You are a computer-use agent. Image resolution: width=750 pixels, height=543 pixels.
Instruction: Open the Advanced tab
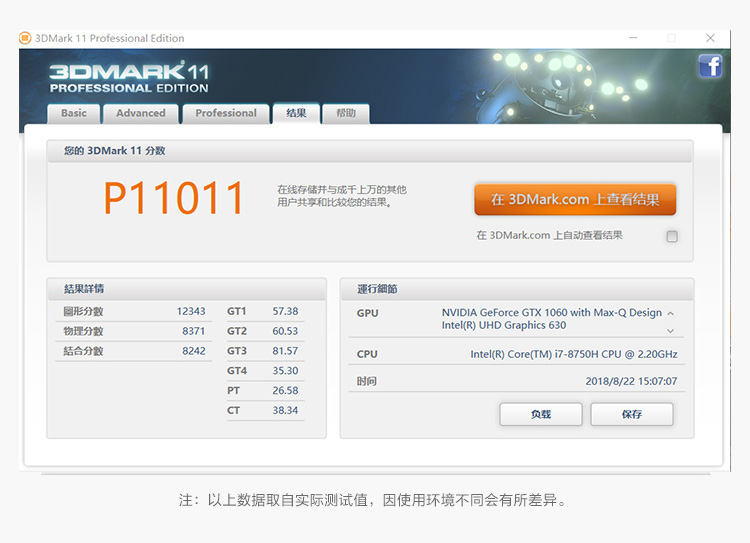click(x=141, y=113)
